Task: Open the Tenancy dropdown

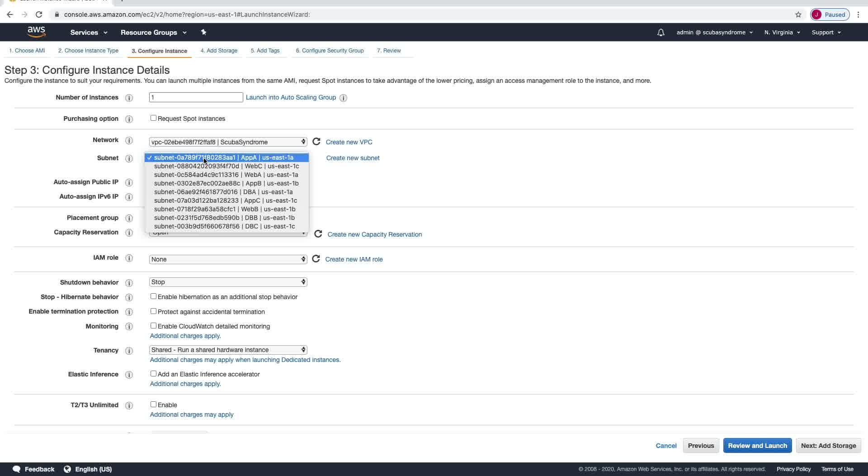Action: click(228, 350)
